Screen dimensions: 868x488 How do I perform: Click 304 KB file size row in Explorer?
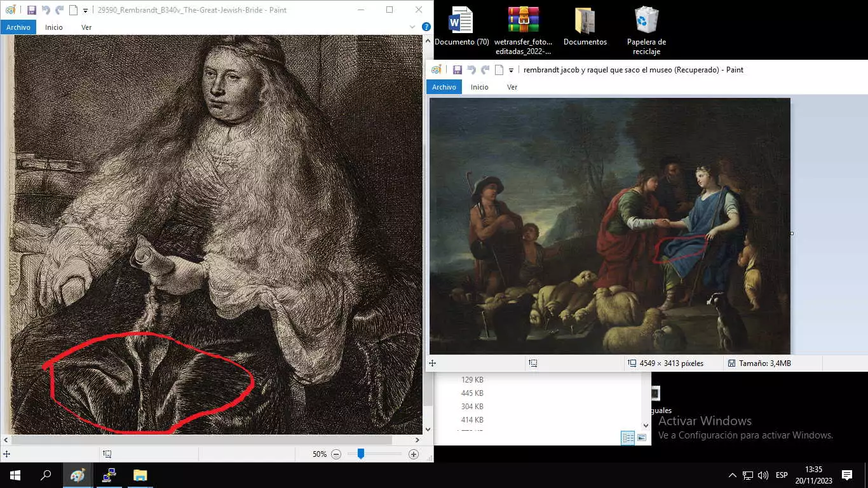pos(472,407)
